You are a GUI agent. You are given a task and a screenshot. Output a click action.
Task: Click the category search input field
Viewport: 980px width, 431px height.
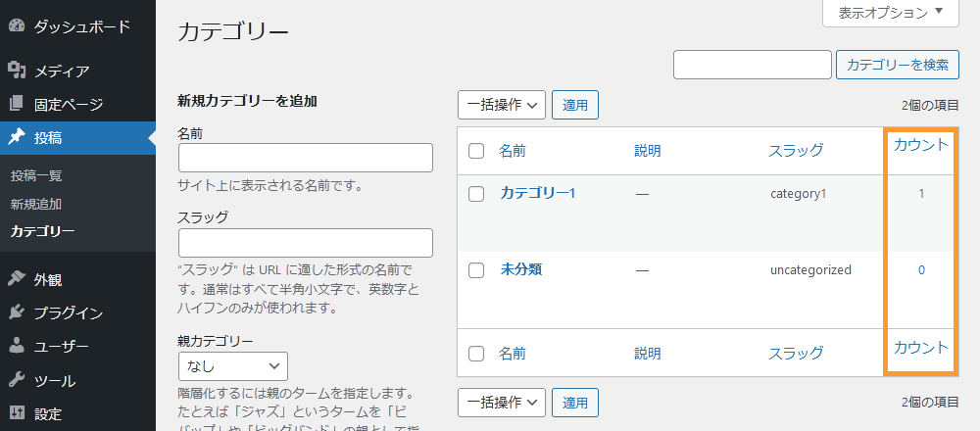[753, 65]
